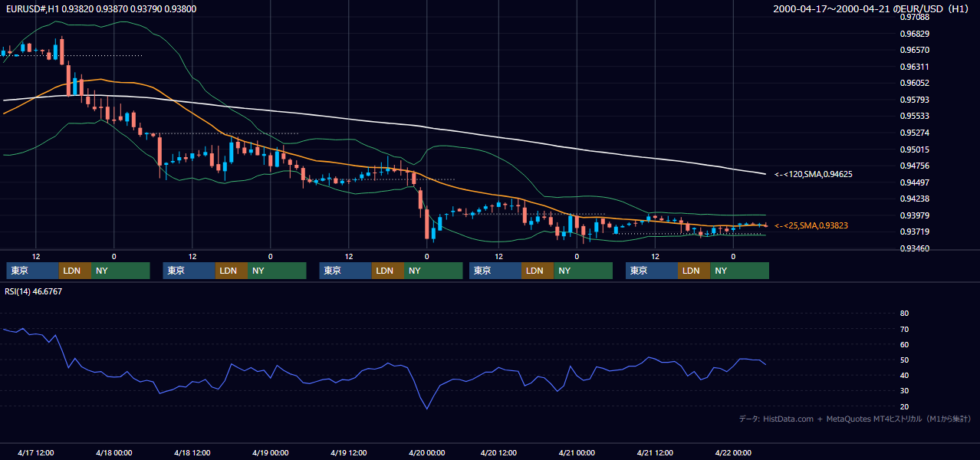Click the 4/22 00:00 date label
This screenshot has width=980, height=460.
[733, 452]
